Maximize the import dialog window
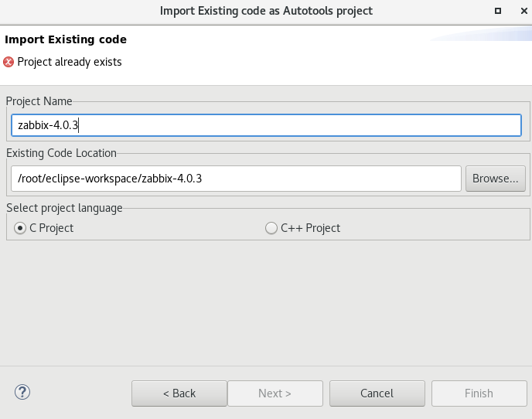 pos(498,11)
